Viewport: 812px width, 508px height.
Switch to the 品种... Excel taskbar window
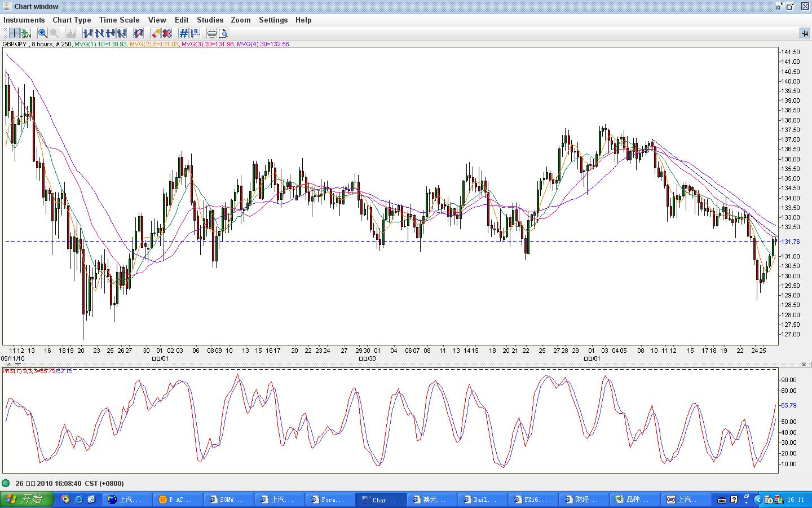pyautogui.click(x=634, y=500)
